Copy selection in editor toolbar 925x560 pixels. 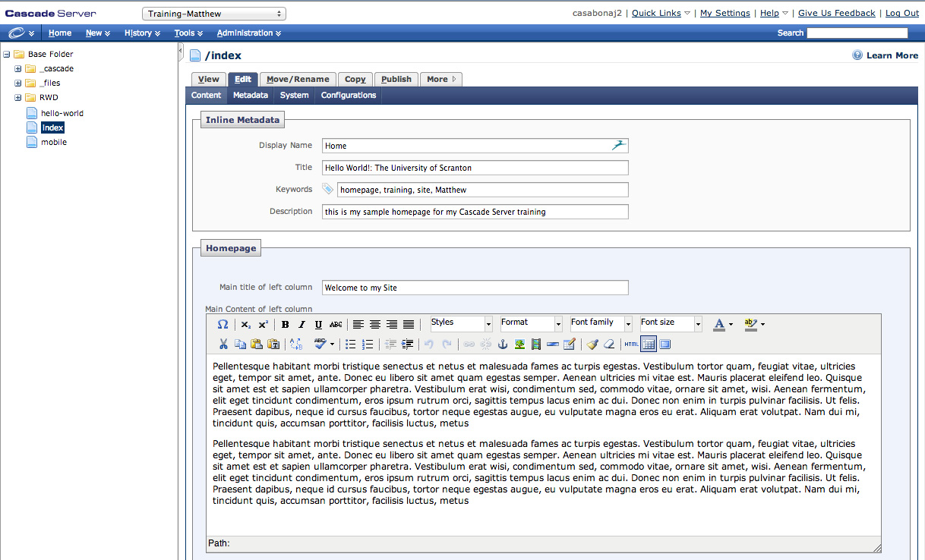tap(240, 344)
